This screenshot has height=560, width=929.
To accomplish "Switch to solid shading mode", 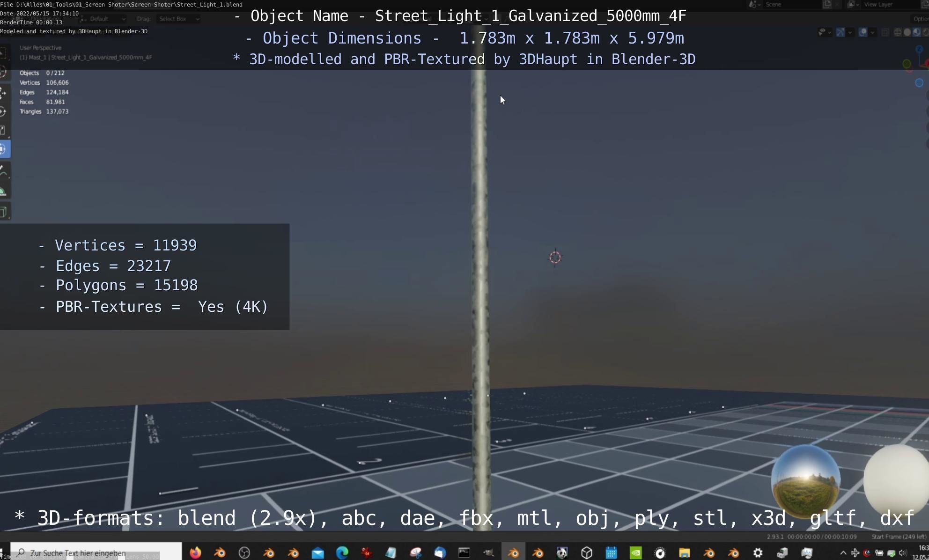I will click(907, 32).
